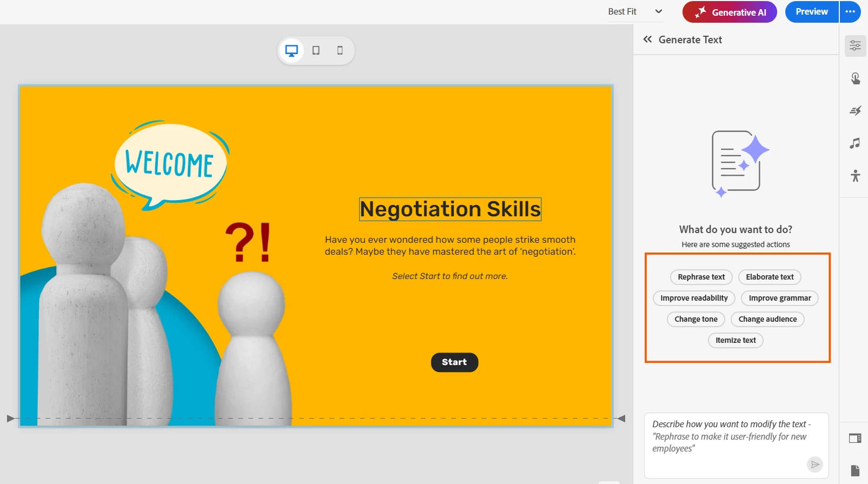Choose the Itemize text suggestion

(x=736, y=340)
